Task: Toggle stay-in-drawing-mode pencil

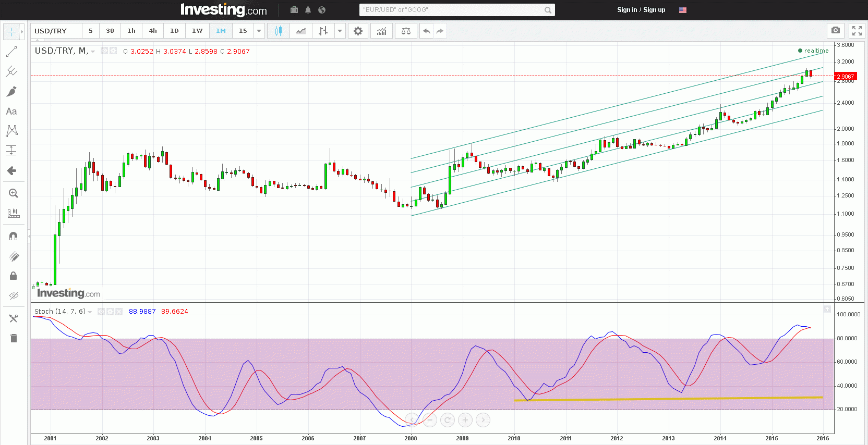Action: (x=14, y=256)
